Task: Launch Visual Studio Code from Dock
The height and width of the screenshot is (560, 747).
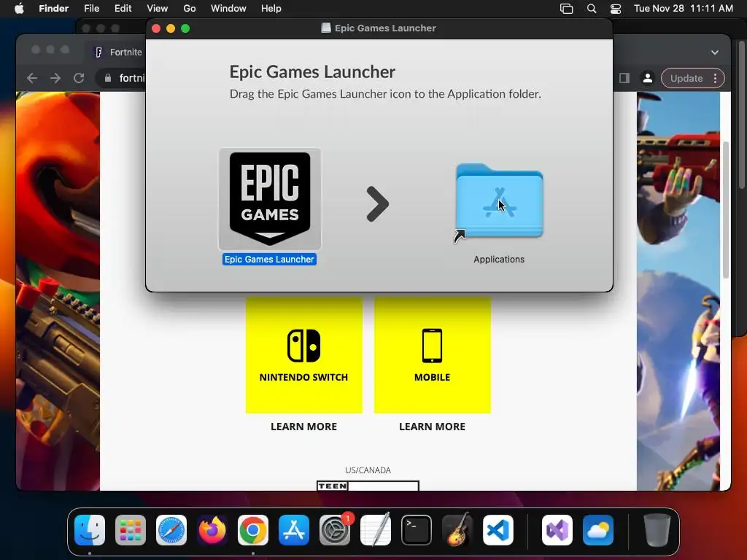Action: point(498,530)
